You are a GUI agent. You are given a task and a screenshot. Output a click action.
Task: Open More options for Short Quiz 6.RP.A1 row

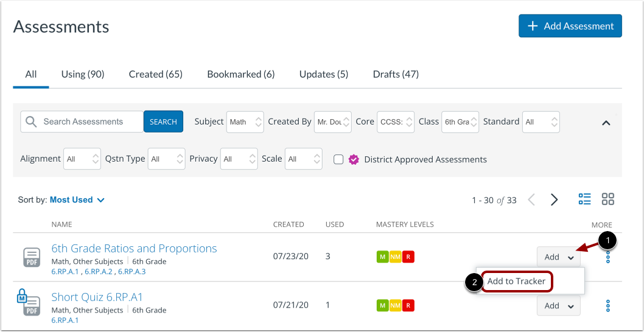pyautogui.click(x=608, y=306)
